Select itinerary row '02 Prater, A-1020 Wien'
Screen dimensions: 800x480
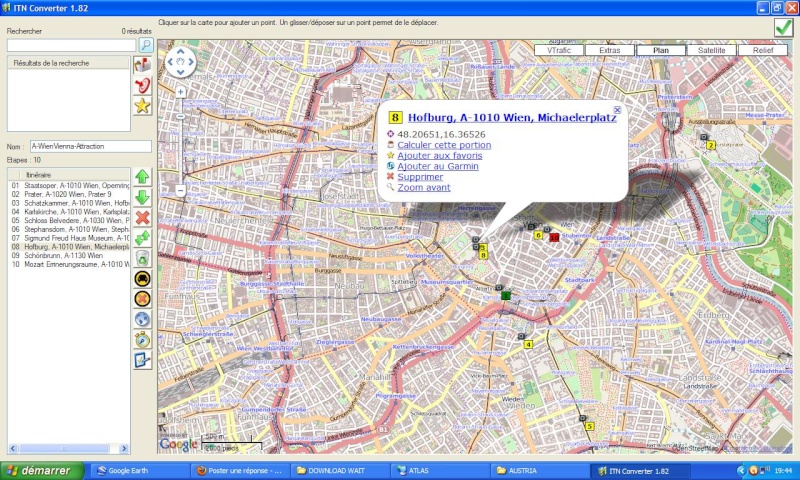tap(69, 194)
